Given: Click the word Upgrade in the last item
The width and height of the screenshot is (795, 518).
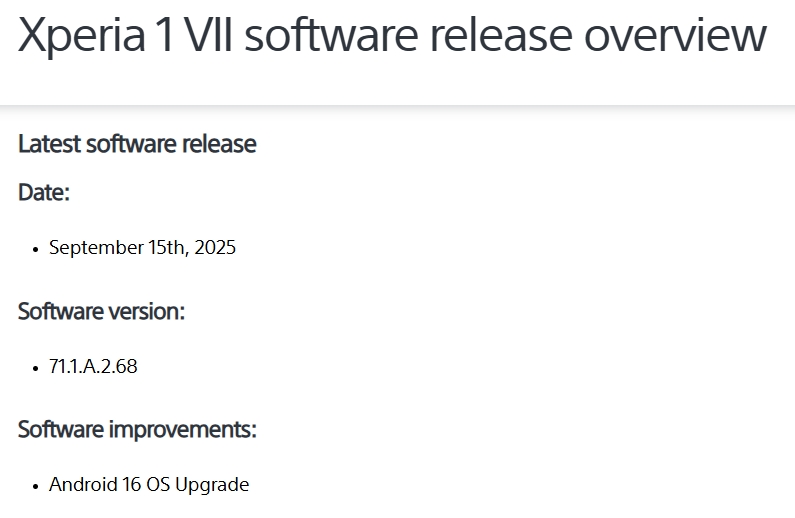Looking at the screenshot, I should [x=212, y=485].
